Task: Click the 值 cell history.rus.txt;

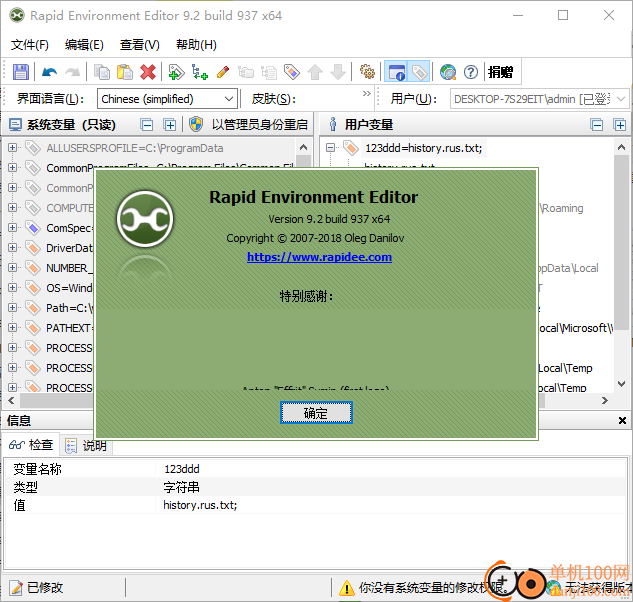Action: tap(200, 505)
